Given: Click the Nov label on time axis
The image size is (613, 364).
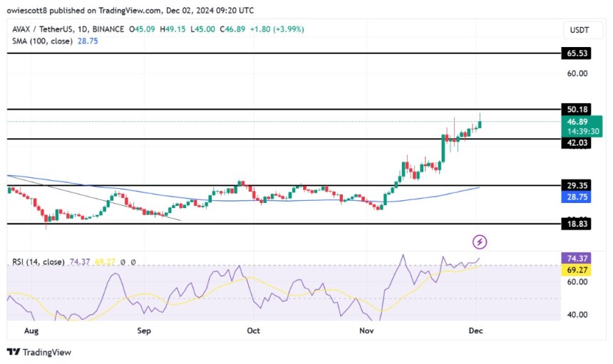Looking at the screenshot, I should pos(366,331).
